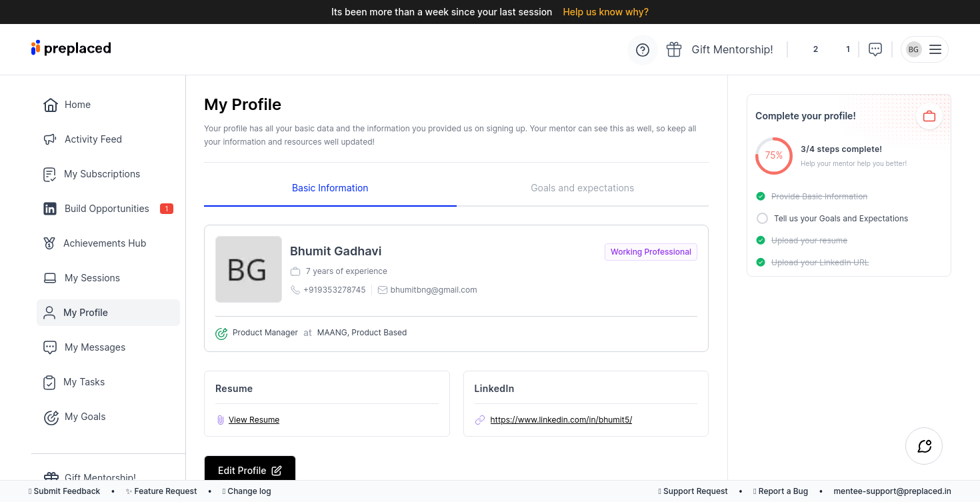This screenshot has height=502, width=980.
Task: Click the BG profile picture thumbnail
Action: click(248, 269)
